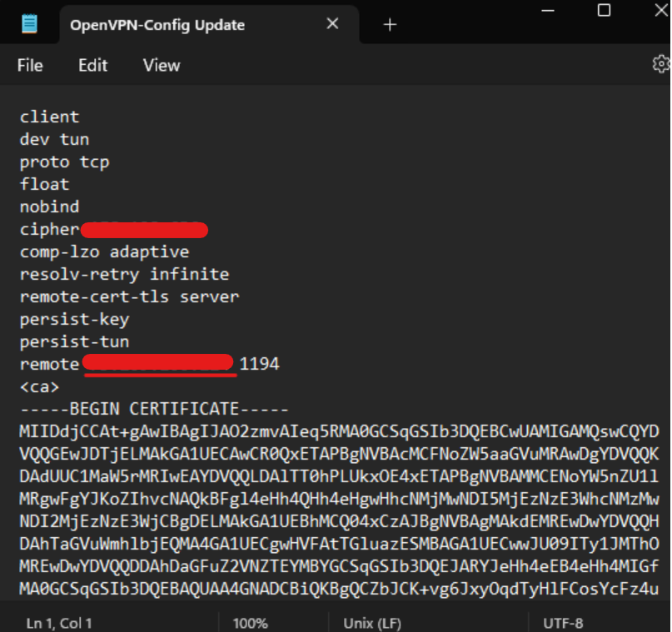This screenshot has height=632, width=672.
Task: Click the word 'cipher'
Action: [x=50, y=230]
